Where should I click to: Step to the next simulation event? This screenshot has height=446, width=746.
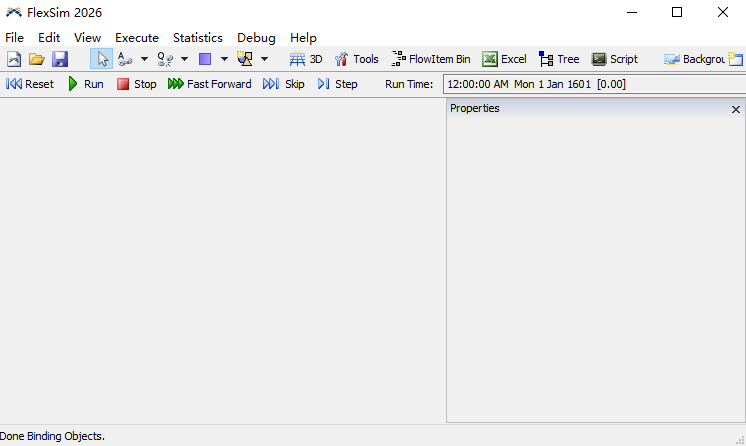[x=337, y=84]
